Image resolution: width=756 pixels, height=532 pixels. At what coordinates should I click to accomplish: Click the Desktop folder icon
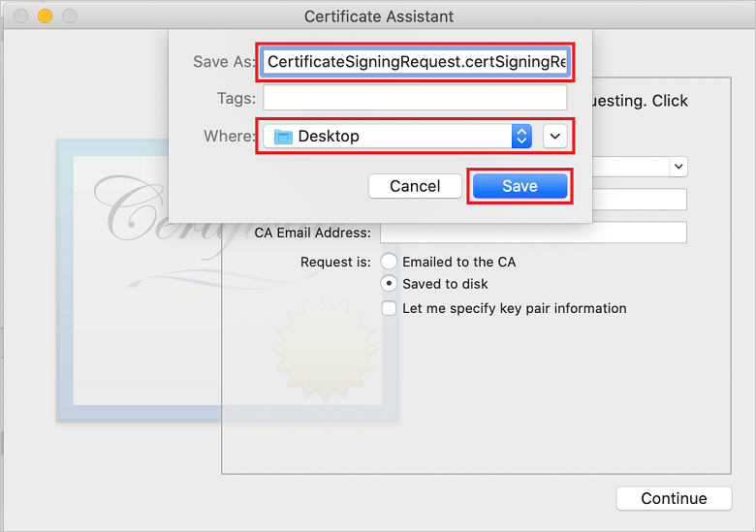point(283,137)
